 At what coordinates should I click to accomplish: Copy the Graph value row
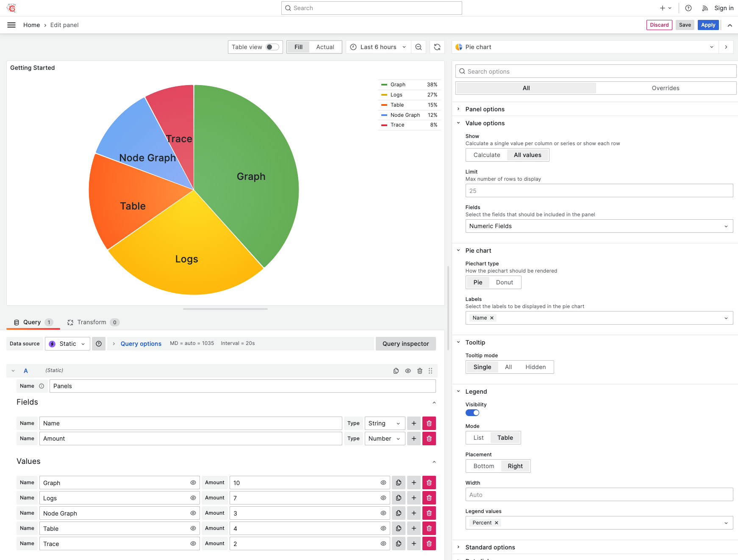click(x=398, y=483)
